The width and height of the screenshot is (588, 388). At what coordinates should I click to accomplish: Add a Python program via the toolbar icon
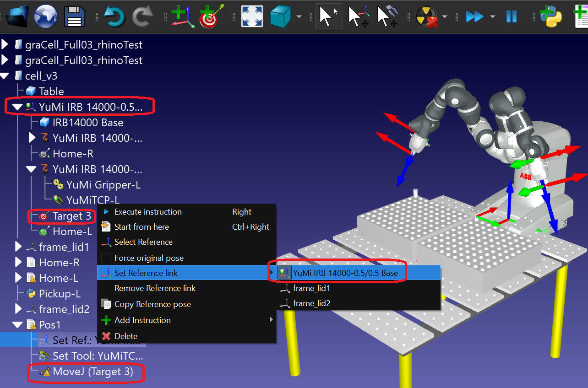[550, 16]
